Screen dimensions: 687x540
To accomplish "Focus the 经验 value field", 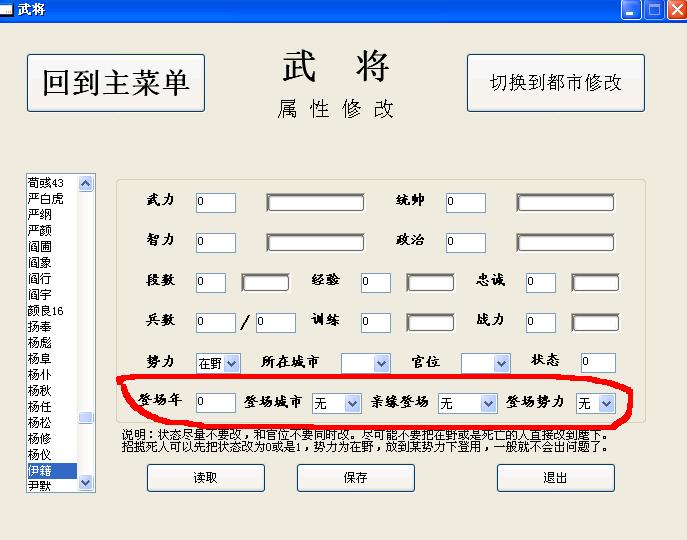I will pos(376,283).
